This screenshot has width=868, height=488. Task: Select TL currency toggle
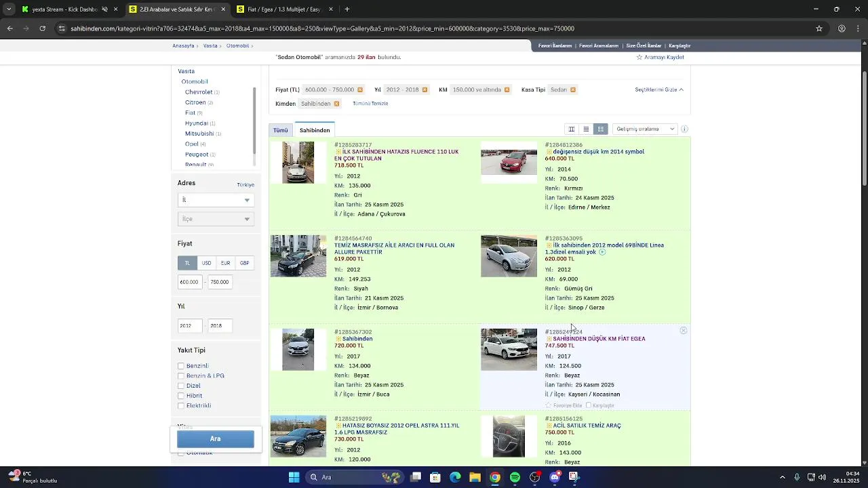tap(187, 263)
